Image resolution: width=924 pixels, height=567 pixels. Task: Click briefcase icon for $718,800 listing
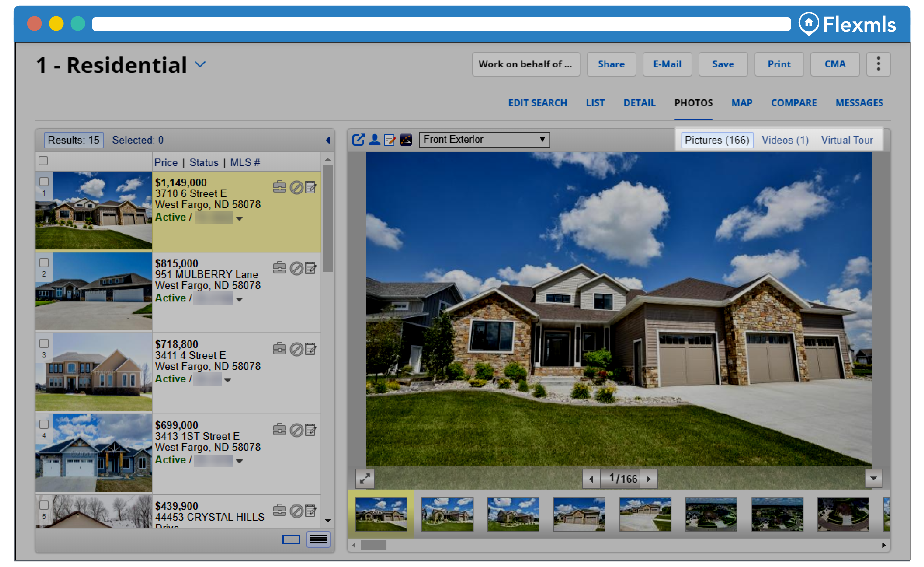tap(279, 349)
